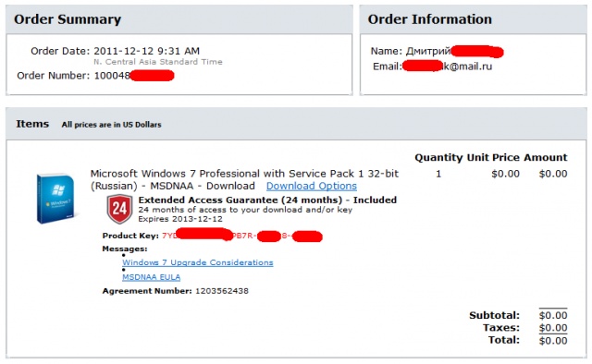
Task: Click the Items section heading
Action: point(32,124)
